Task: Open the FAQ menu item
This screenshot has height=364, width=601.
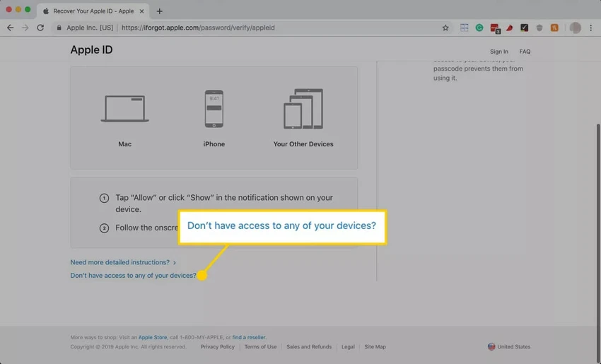Action: pyautogui.click(x=525, y=52)
